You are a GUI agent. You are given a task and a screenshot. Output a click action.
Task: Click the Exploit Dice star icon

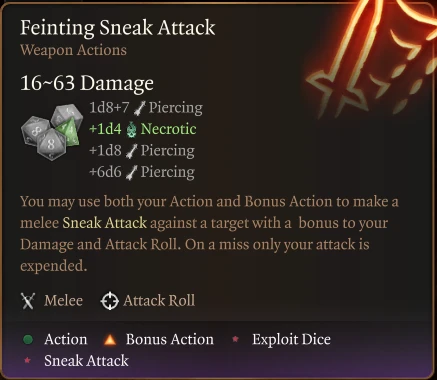click(x=235, y=339)
